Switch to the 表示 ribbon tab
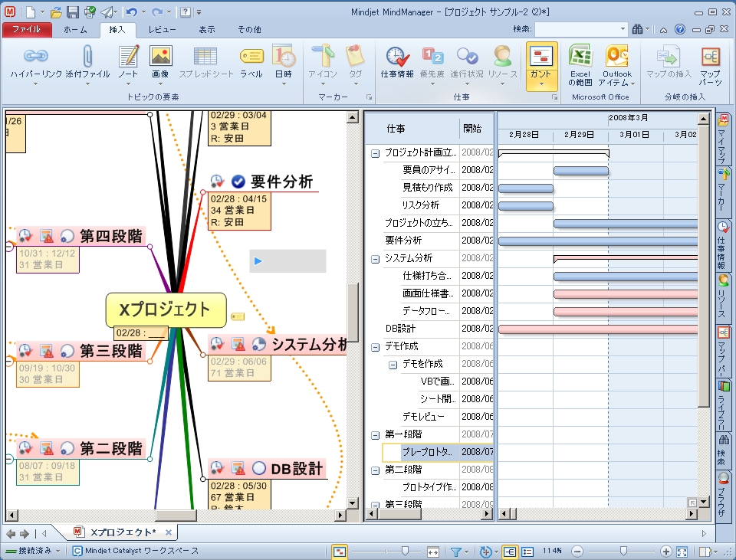Screen dimensions: 736x560 207,29
